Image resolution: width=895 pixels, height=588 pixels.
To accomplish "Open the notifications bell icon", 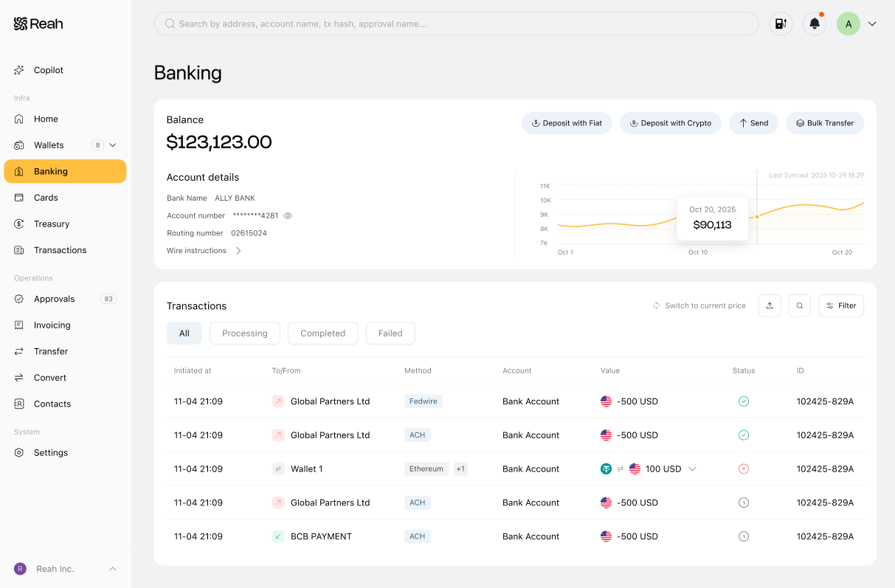I will pos(815,24).
